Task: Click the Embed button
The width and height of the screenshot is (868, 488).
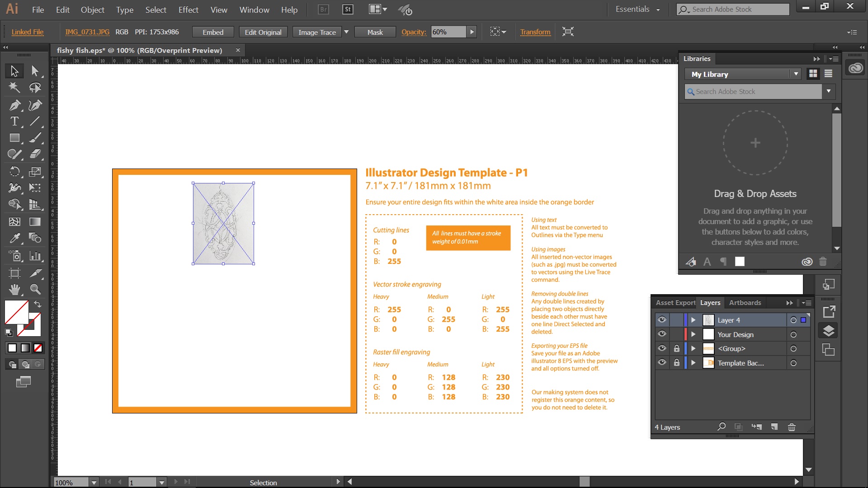Action: coord(213,32)
